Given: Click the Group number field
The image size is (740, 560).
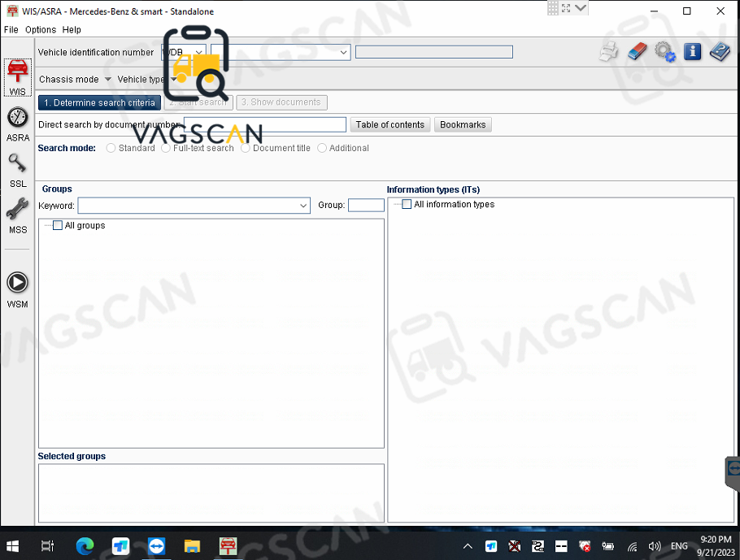Looking at the screenshot, I should [366, 205].
